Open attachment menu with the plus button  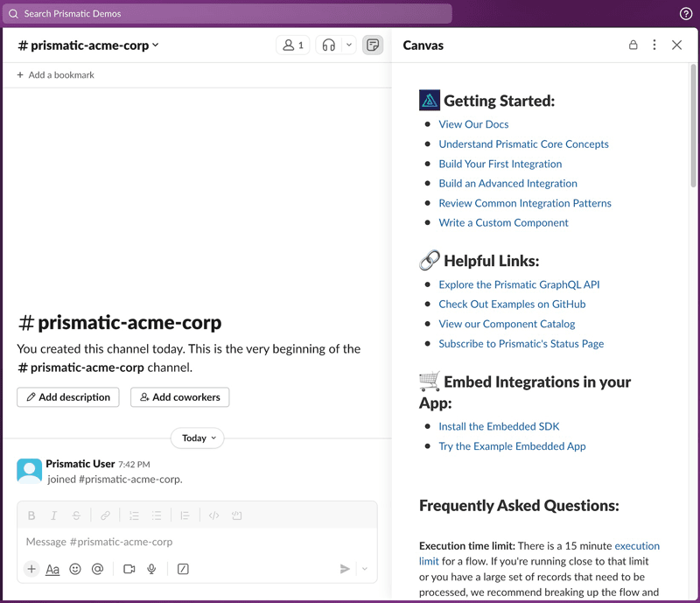coord(31,569)
